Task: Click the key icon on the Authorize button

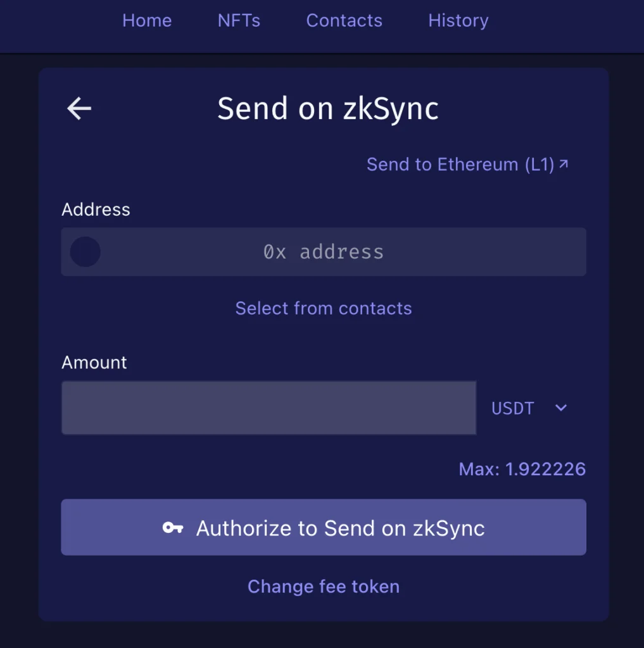Action: click(173, 528)
